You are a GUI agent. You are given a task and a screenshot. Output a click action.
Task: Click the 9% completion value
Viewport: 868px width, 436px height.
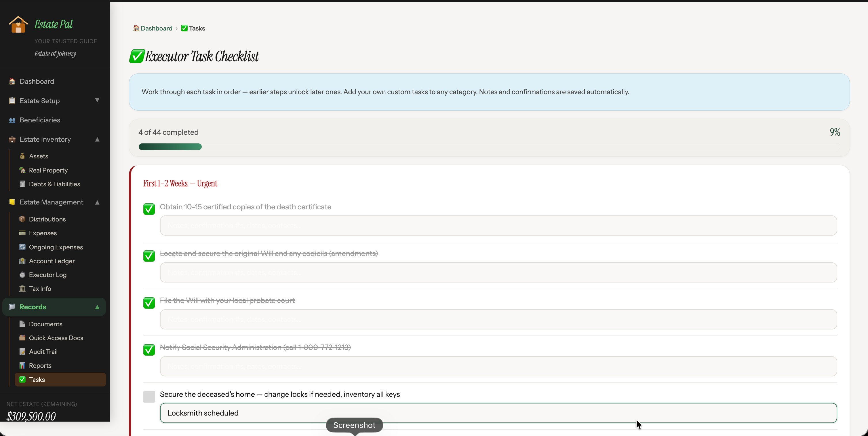click(835, 132)
